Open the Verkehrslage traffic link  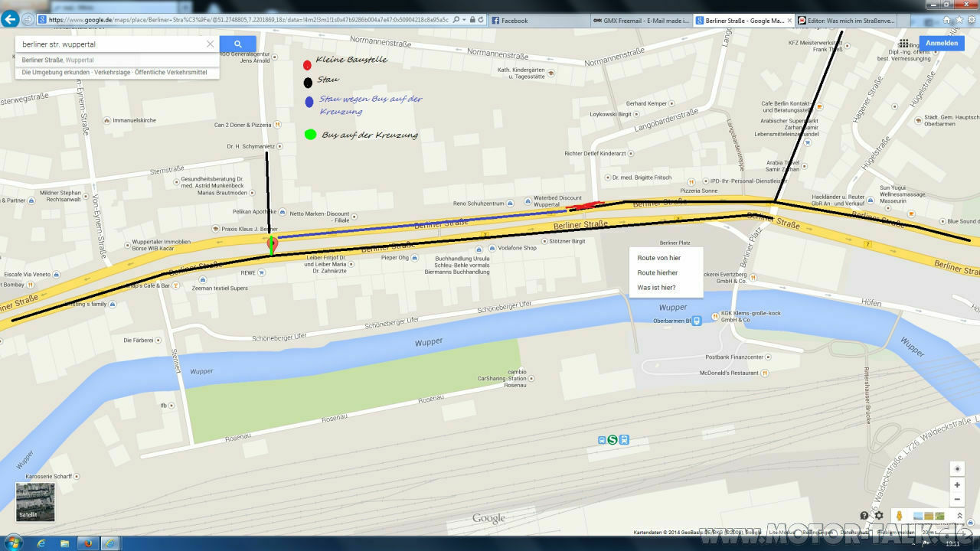(x=112, y=72)
